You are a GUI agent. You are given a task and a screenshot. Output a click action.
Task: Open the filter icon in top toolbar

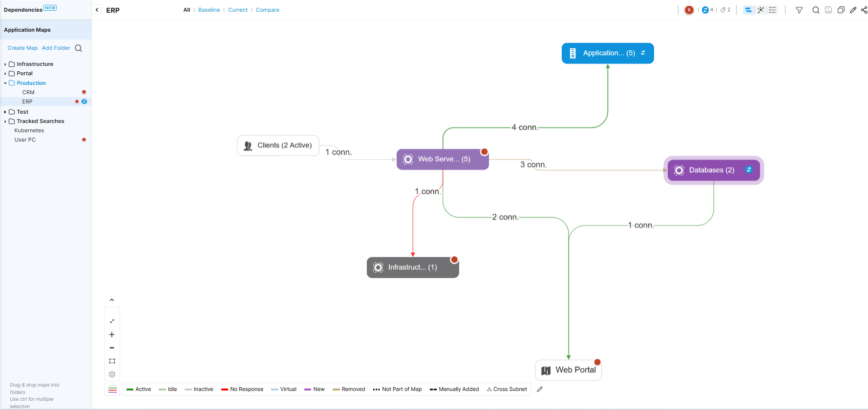(799, 10)
